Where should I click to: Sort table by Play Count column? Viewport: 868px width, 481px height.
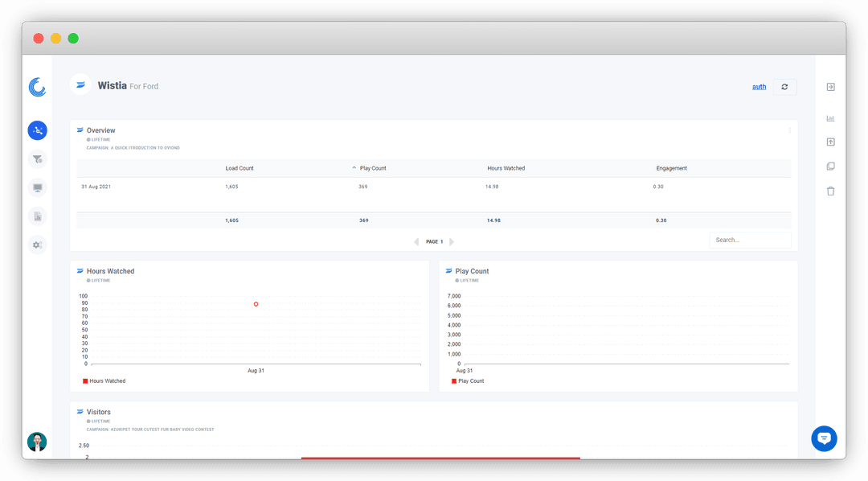click(373, 168)
